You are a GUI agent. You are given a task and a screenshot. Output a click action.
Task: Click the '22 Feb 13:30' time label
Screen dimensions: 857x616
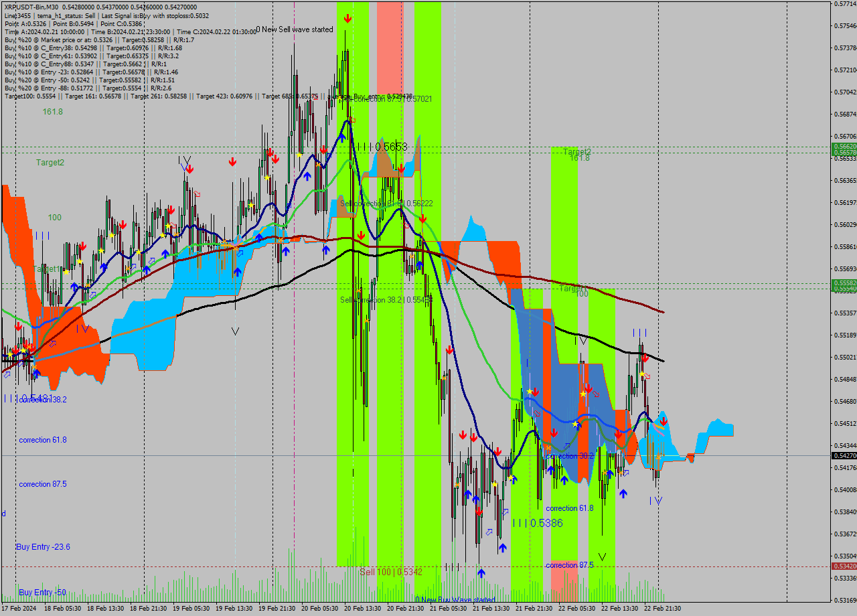(619, 609)
